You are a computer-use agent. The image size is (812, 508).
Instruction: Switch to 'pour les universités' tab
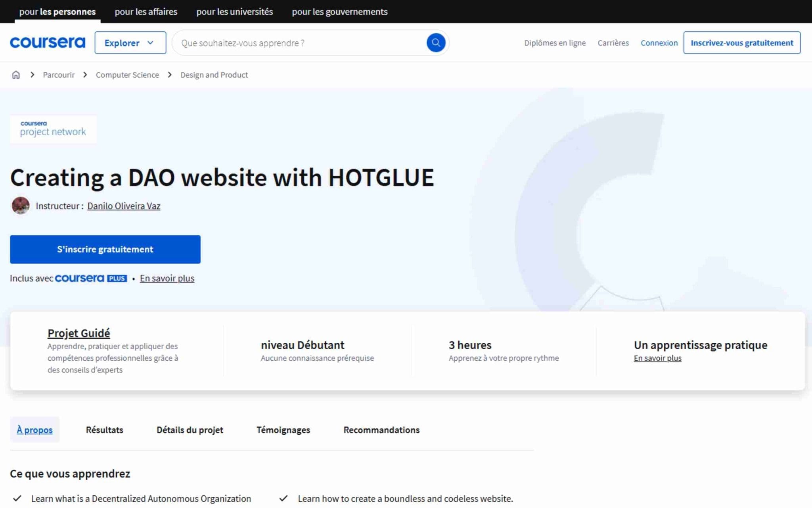pos(234,12)
